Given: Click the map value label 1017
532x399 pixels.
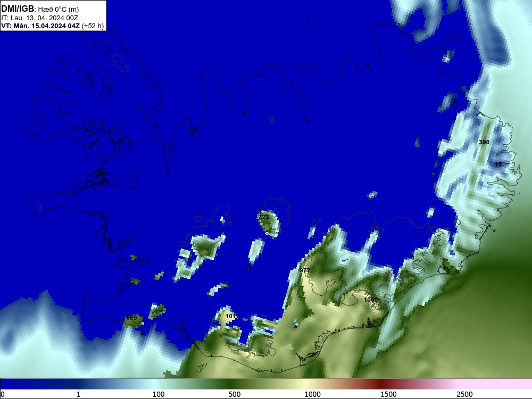Looking at the screenshot, I should [x=232, y=316].
